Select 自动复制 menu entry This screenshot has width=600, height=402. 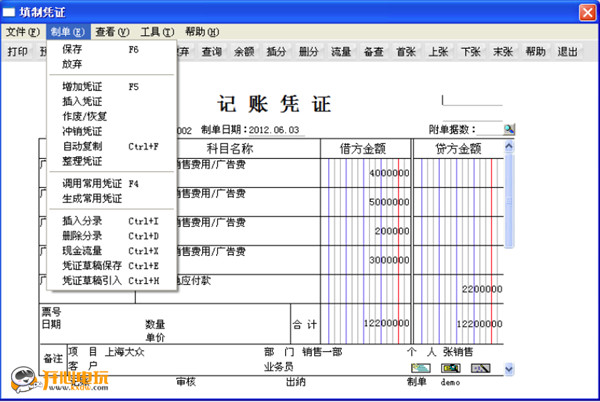[x=111, y=146]
